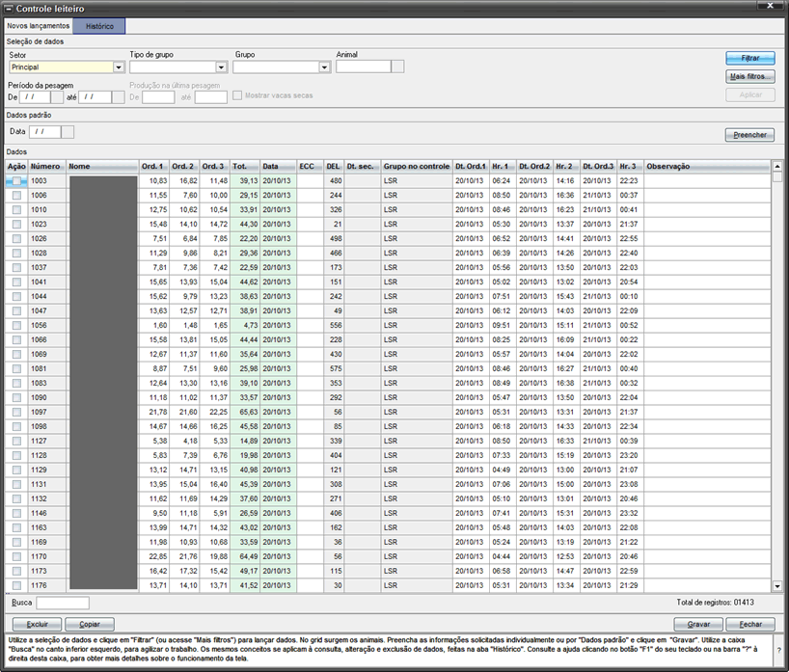
Task: Select the Tot. cell showing 65,63
Action: pos(245,412)
